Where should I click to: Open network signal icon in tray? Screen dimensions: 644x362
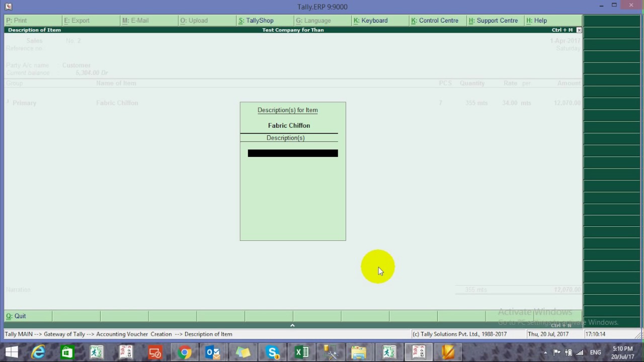tap(580, 352)
